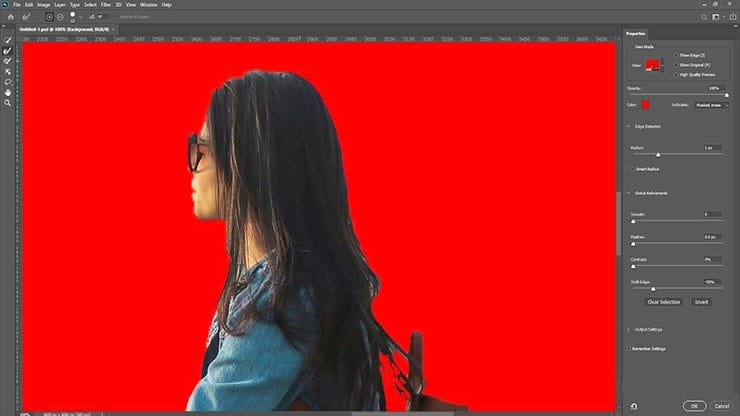Image resolution: width=740 pixels, height=416 pixels.
Task: Open the Filter menu
Action: click(x=105, y=5)
